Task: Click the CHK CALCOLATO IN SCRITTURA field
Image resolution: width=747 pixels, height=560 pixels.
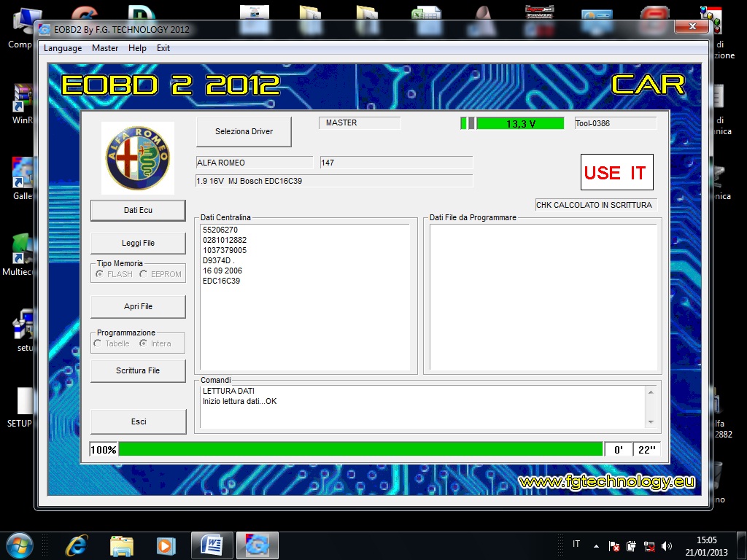Action: pos(596,205)
